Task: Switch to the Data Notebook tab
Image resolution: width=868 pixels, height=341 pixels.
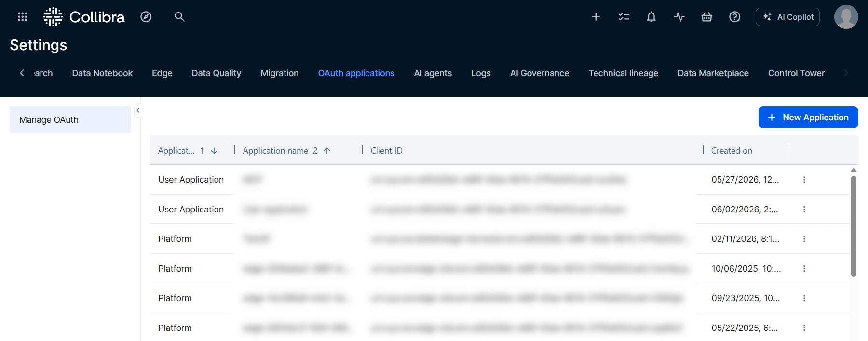Action: 102,73
